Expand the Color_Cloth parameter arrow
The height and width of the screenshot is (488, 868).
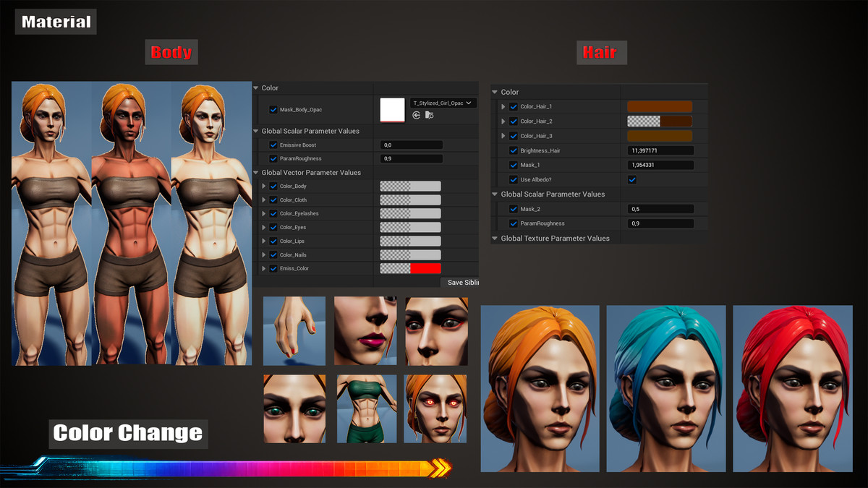[264, 200]
